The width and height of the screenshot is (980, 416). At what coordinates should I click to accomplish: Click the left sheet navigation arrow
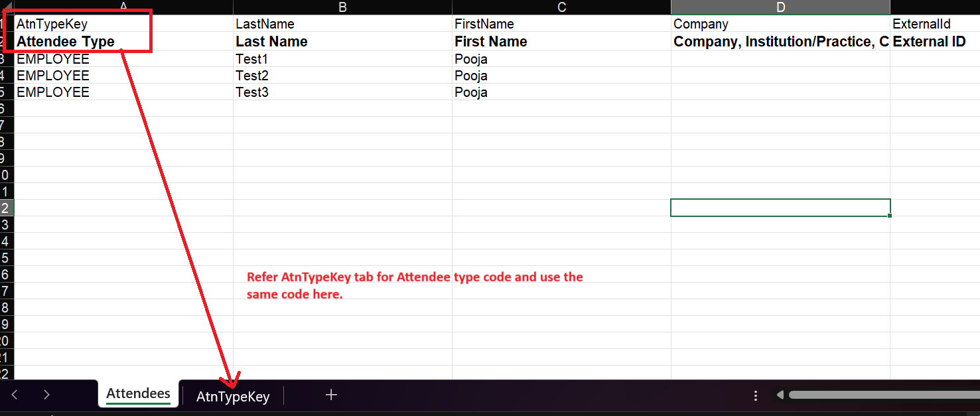[15, 394]
